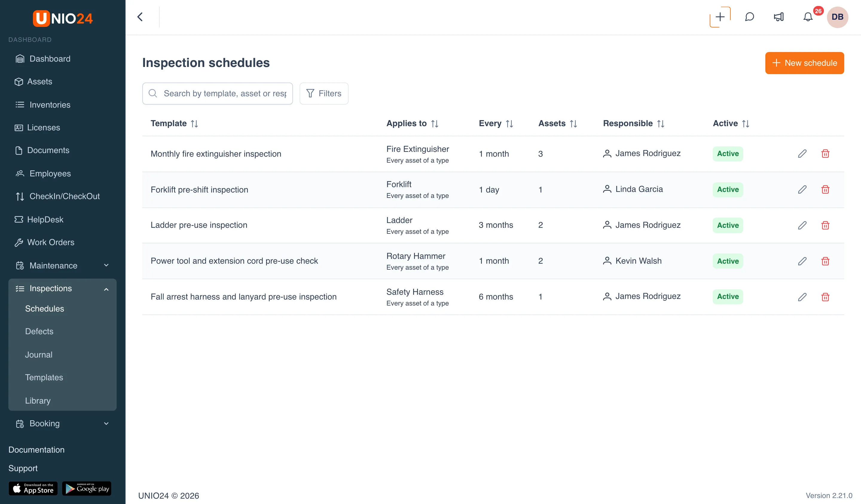Open the DB user avatar menu
The width and height of the screenshot is (861, 504).
click(837, 17)
